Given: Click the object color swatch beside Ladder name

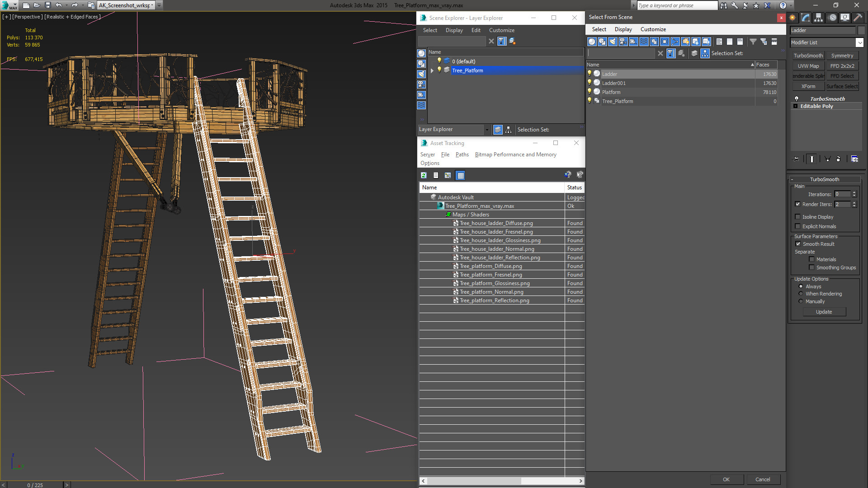Looking at the screenshot, I should coord(861,30).
